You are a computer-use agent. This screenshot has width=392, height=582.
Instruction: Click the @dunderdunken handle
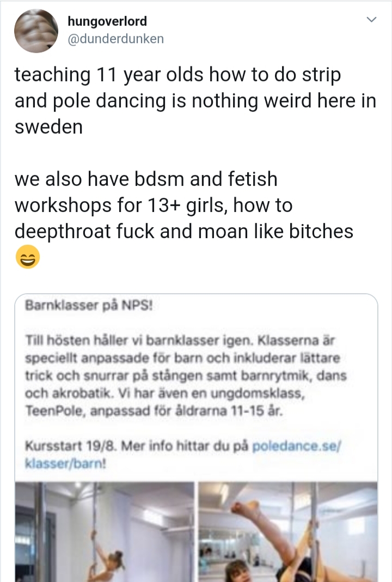(115, 39)
